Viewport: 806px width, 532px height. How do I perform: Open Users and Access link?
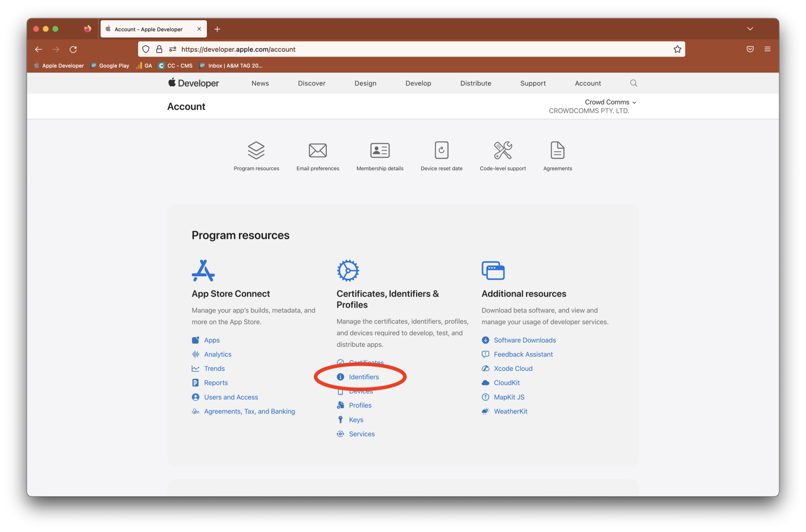pos(231,397)
